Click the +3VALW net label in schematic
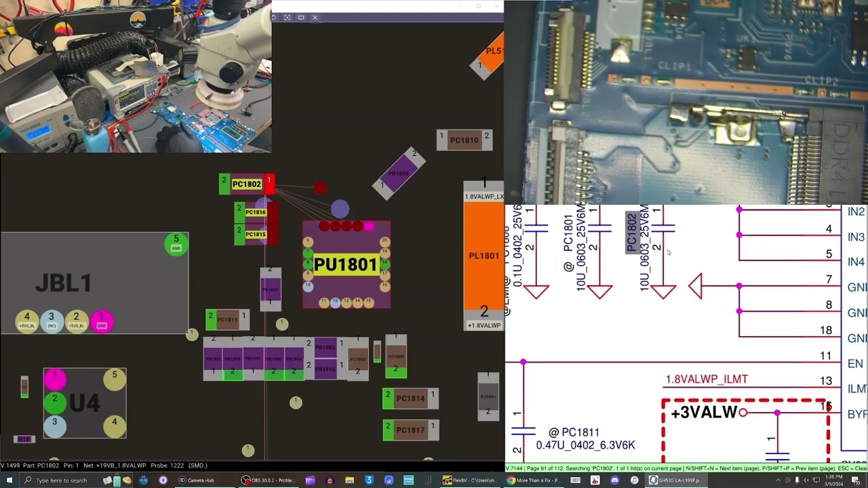The width and height of the screenshot is (868, 488). pos(703,413)
